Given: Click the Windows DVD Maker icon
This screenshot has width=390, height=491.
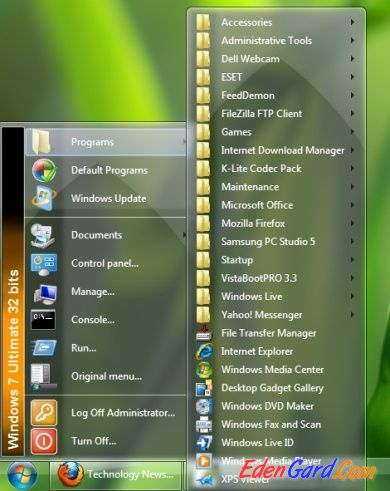Looking at the screenshot, I should [x=204, y=406].
